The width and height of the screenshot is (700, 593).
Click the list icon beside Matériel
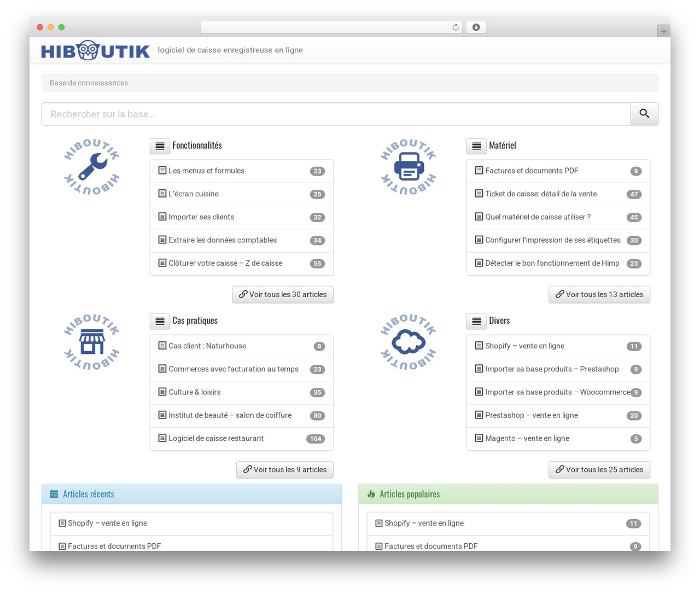coord(476,146)
